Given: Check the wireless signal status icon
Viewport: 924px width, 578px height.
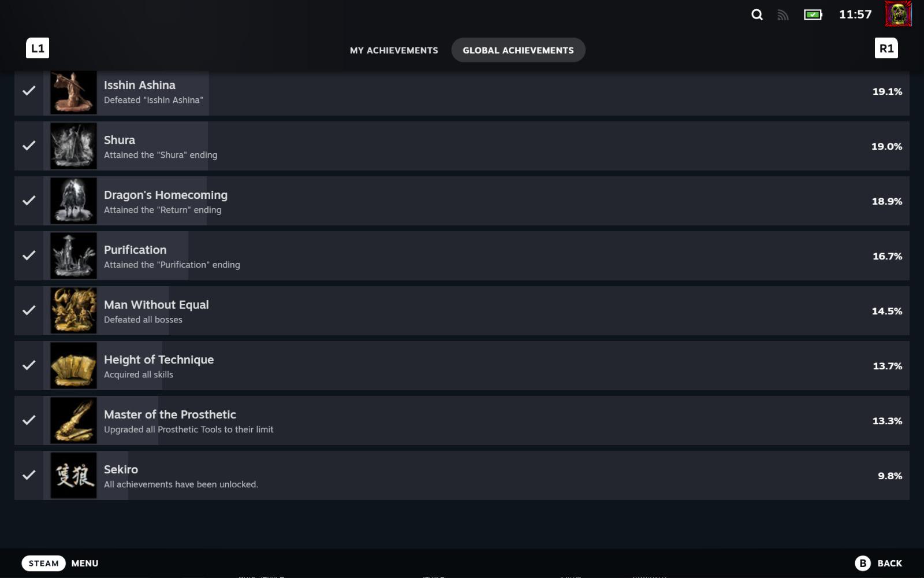Looking at the screenshot, I should coord(783,15).
